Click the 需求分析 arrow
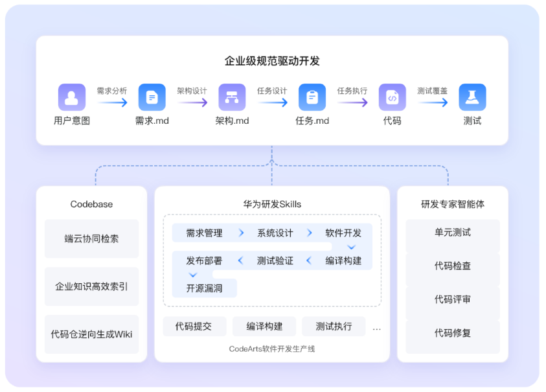 coord(113,102)
